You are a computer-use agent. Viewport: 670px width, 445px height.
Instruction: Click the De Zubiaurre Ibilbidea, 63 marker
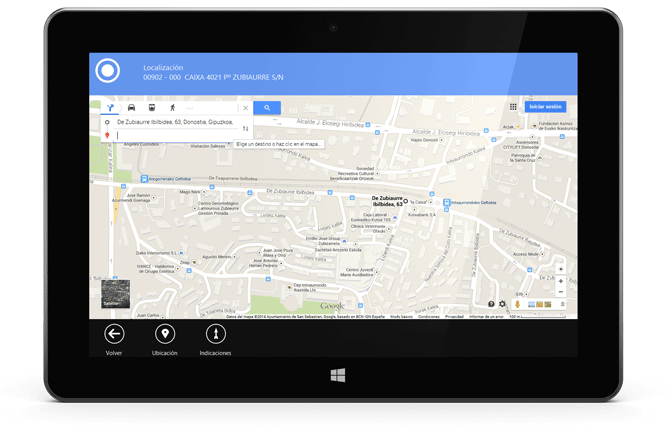click(406, 201)
